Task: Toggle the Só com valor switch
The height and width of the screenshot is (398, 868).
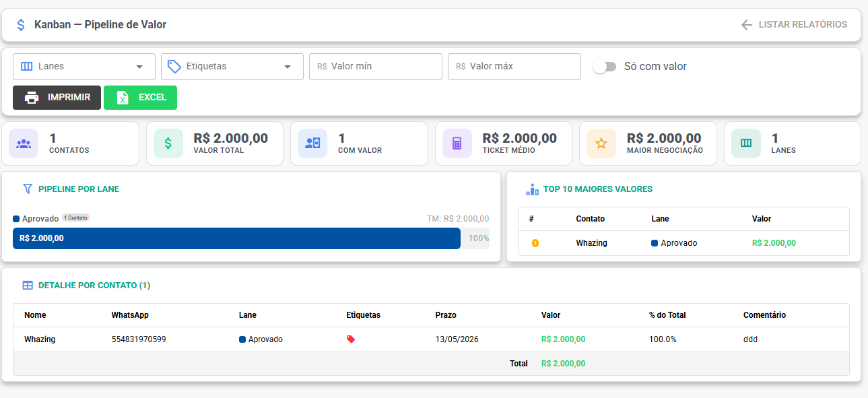Action: 605,67
